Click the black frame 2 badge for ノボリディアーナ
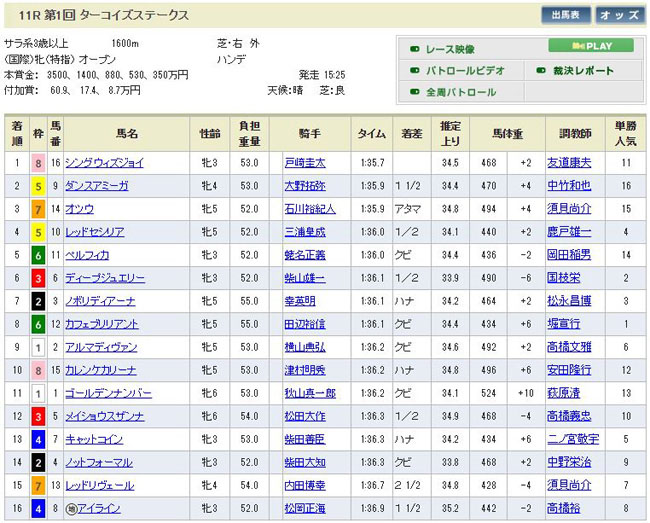 38,301
